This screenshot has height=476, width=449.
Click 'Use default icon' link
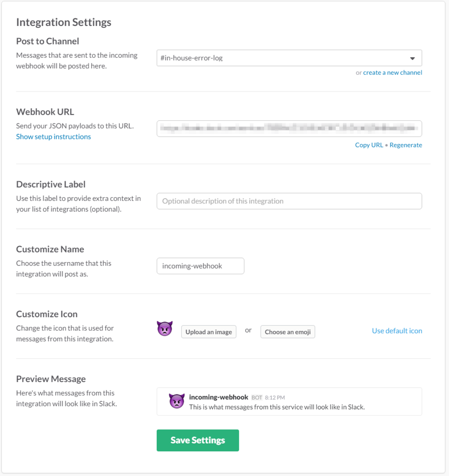tap(397, 331)
